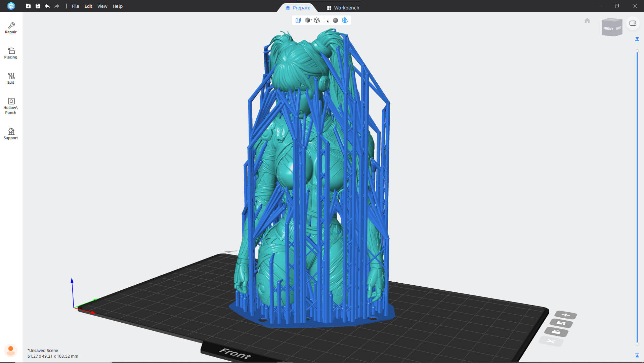Image resolution: width=644 pixels, height=363 pixels.
Task: Click the save project icon
Action: pyautogui.click(x=38, y=6)
